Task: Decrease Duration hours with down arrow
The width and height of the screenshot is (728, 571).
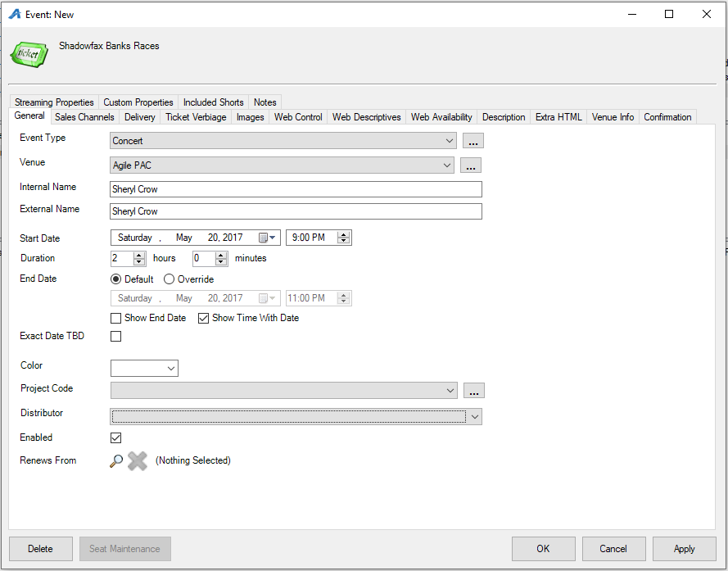Action: pos(139,261)
